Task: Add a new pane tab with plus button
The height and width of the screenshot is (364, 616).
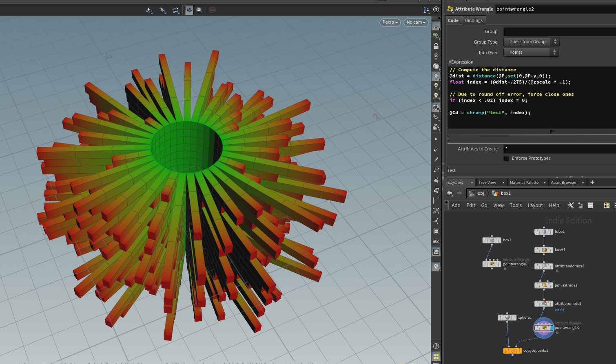Action: tap(592, 182)
